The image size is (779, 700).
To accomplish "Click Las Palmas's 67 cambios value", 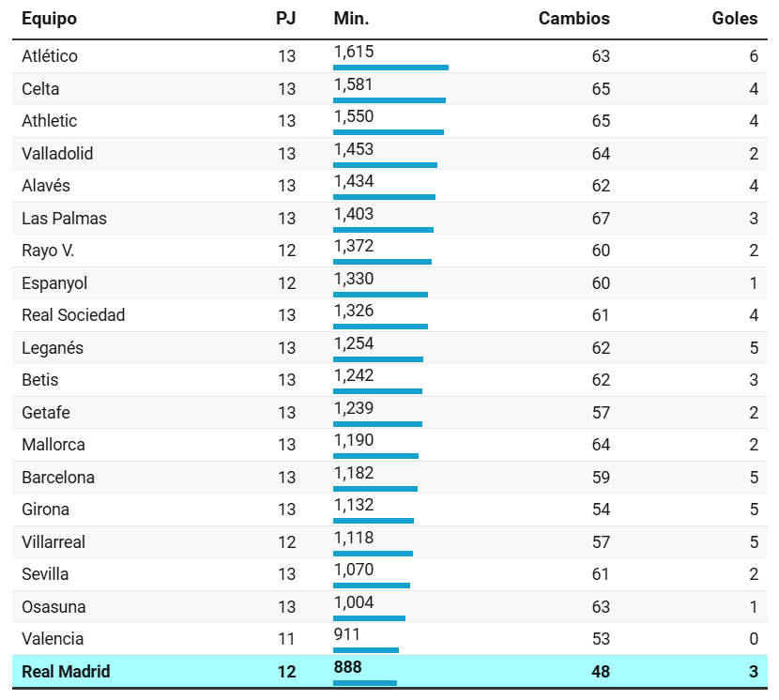I will (601, 219).
